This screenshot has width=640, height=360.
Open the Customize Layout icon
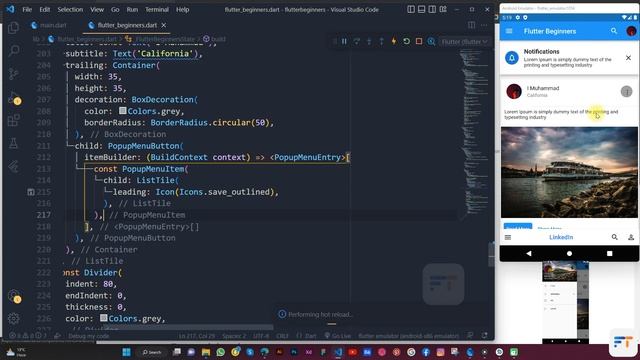(443, 9)
